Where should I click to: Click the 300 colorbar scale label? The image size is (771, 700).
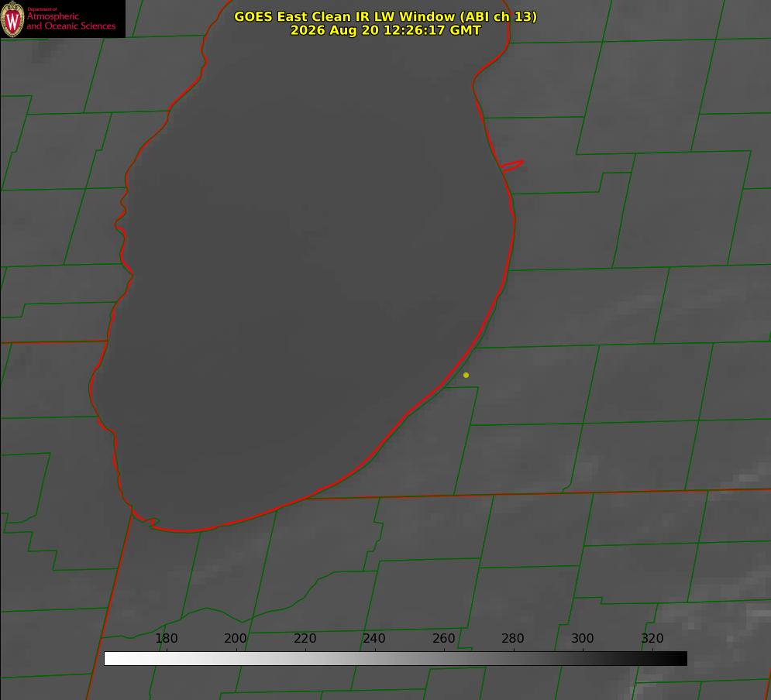click(583, 638)
